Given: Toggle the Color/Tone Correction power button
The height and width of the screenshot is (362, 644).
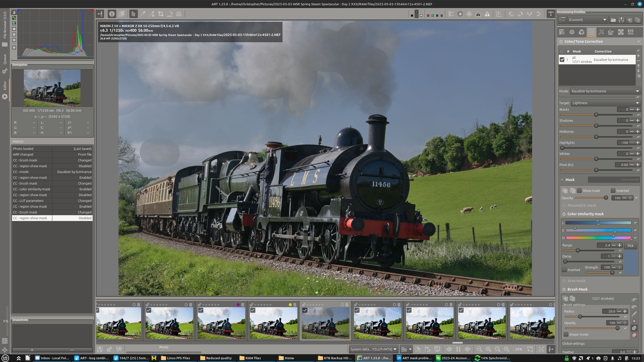Looking at the screenshot, I should [x=561, y=41].
